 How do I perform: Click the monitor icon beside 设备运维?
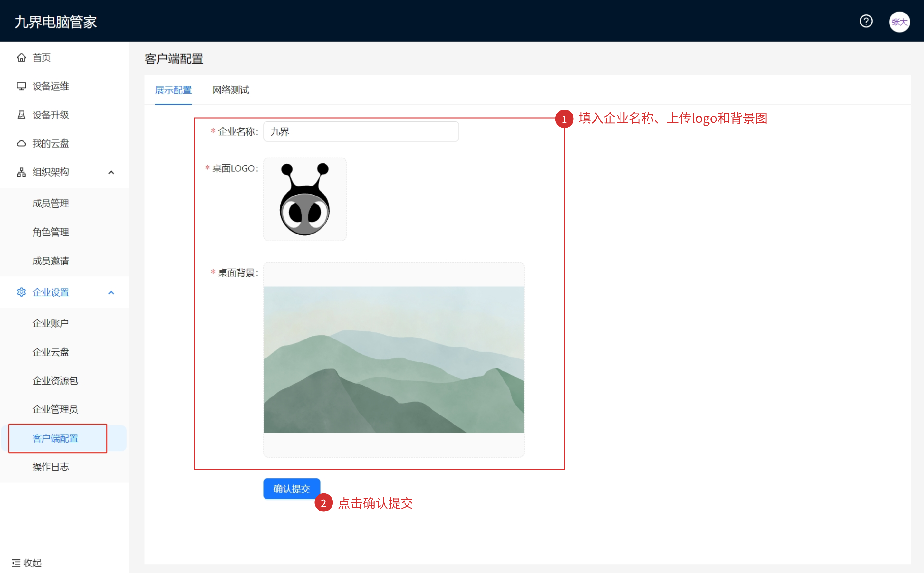[21, 86]
